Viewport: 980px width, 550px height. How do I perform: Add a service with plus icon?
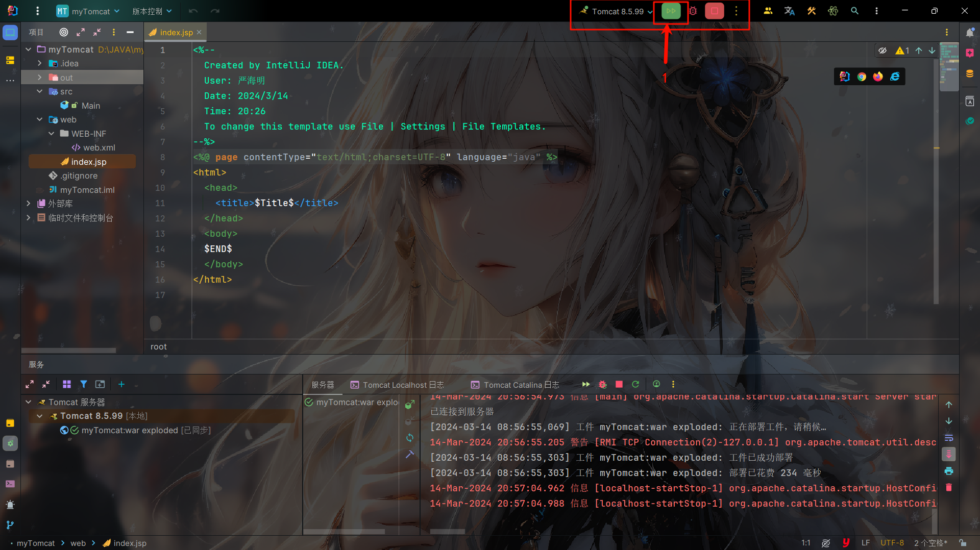coord(121,384)
